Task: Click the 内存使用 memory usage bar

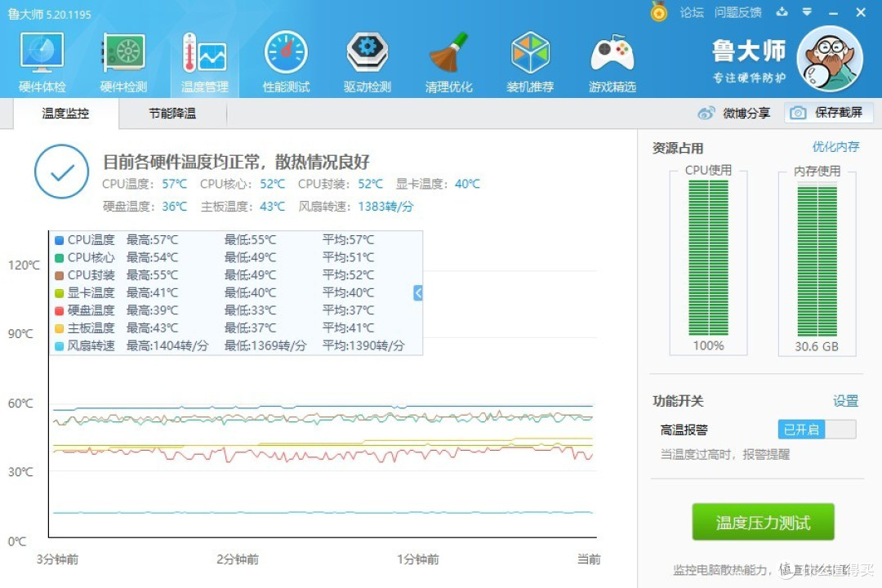Action: [x=817, y=261]
